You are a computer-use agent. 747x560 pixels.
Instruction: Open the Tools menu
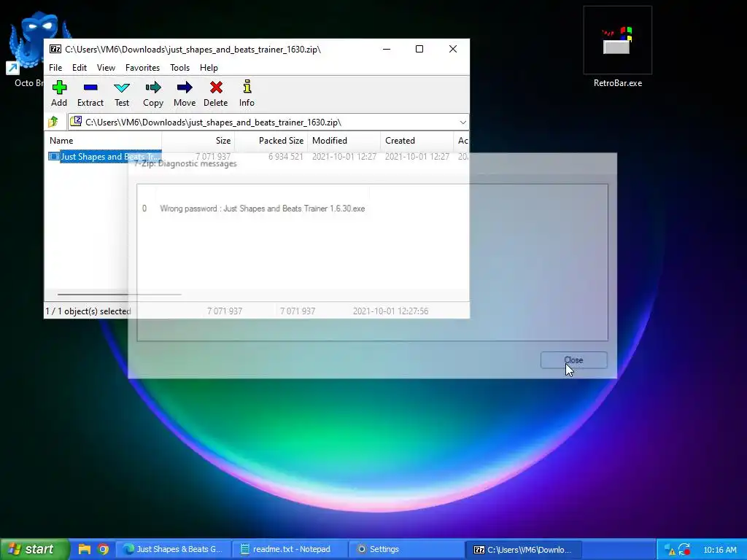tap(179, 68)
